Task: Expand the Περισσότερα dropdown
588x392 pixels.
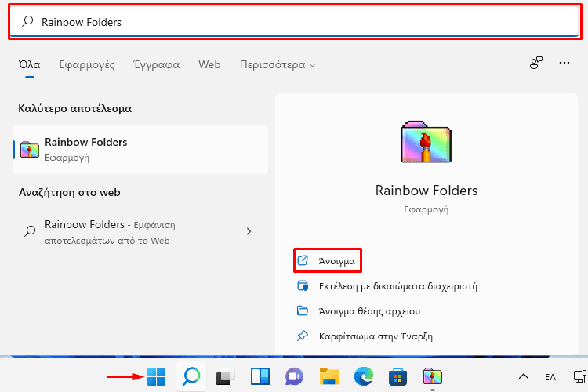Action: [278, 64]
